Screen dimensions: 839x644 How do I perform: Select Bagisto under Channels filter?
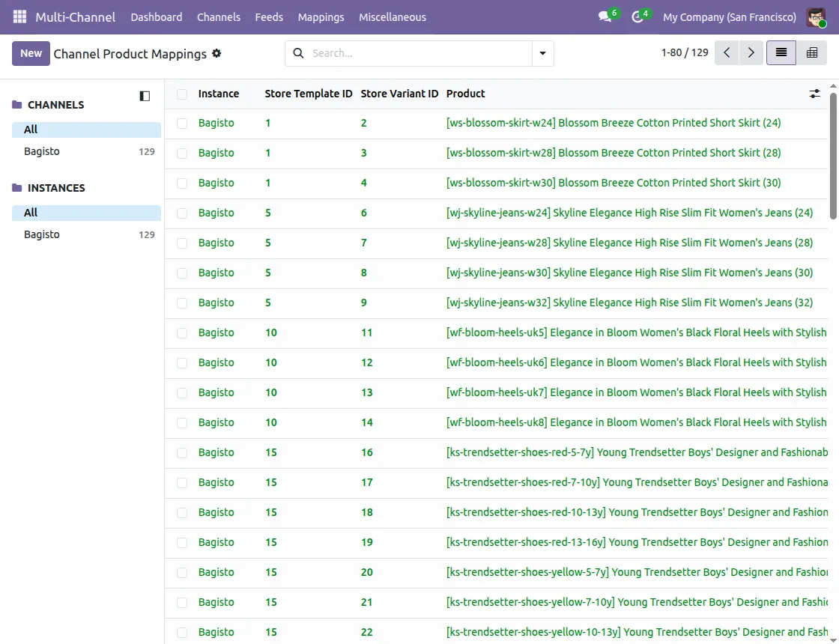[x=86, y=151]
